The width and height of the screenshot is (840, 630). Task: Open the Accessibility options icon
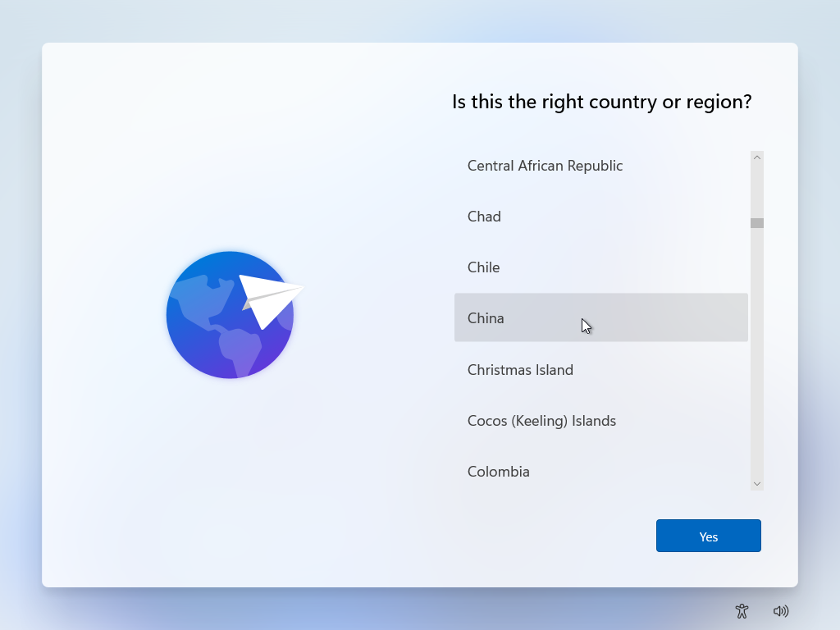742,610
